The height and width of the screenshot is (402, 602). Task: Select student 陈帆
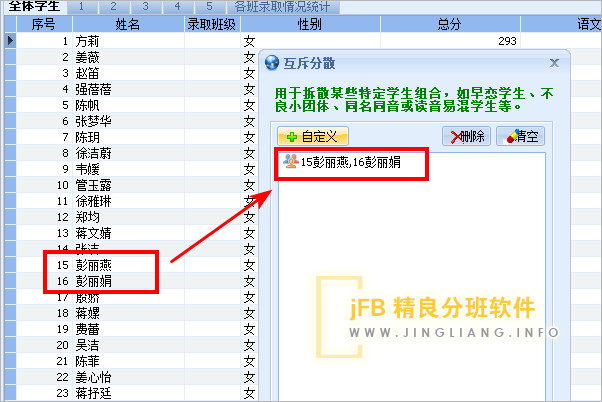pyautogui.click(x=87, y=105)
